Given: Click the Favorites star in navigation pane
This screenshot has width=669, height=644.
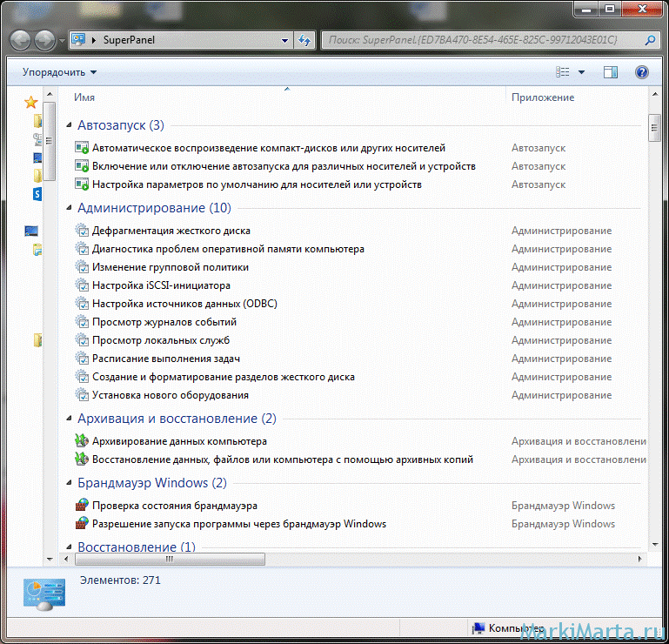Looking at the screenshot, I should pyautogui.click(x=30, y=102).
